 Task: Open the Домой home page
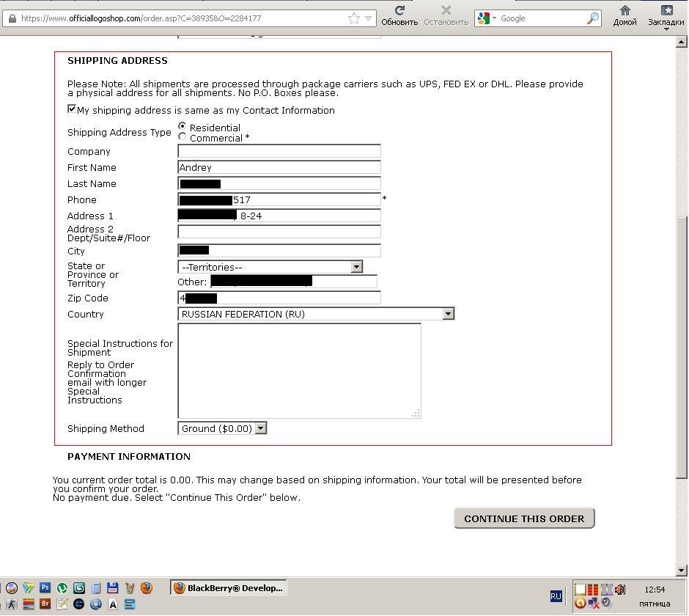624,15
